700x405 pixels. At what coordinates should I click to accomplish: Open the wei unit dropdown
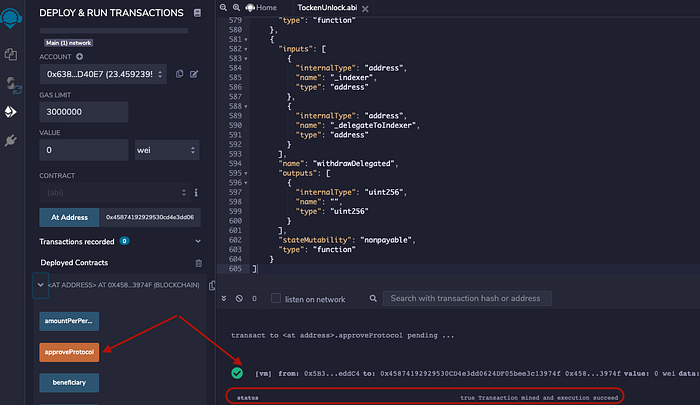167,150
